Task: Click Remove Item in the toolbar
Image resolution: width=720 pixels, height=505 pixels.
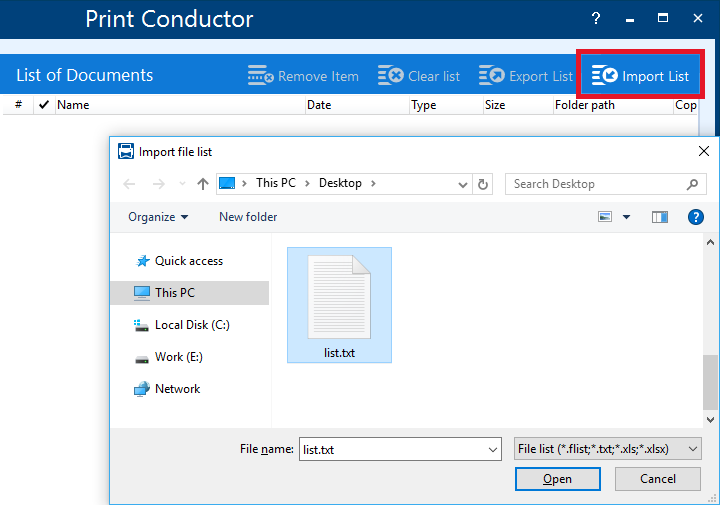Action: (x=303, y=75)
